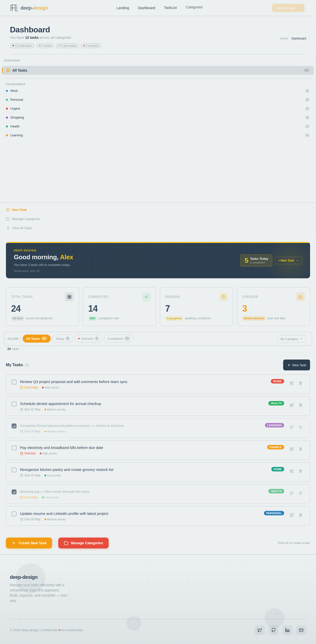Click the Completed checkmark icon

pyautogui.click(x=146, y=297)
